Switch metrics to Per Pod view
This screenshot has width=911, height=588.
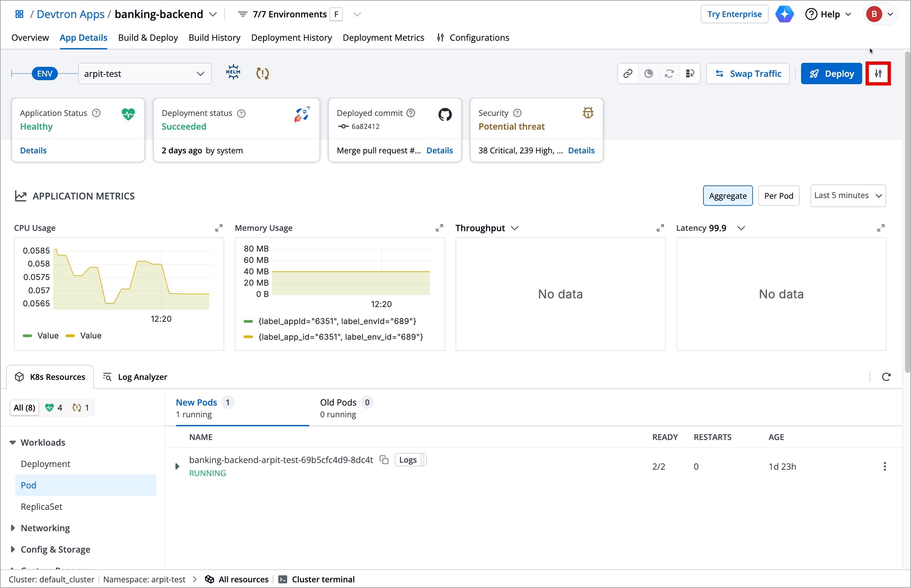pyautogui.click(x=778, y=196)
